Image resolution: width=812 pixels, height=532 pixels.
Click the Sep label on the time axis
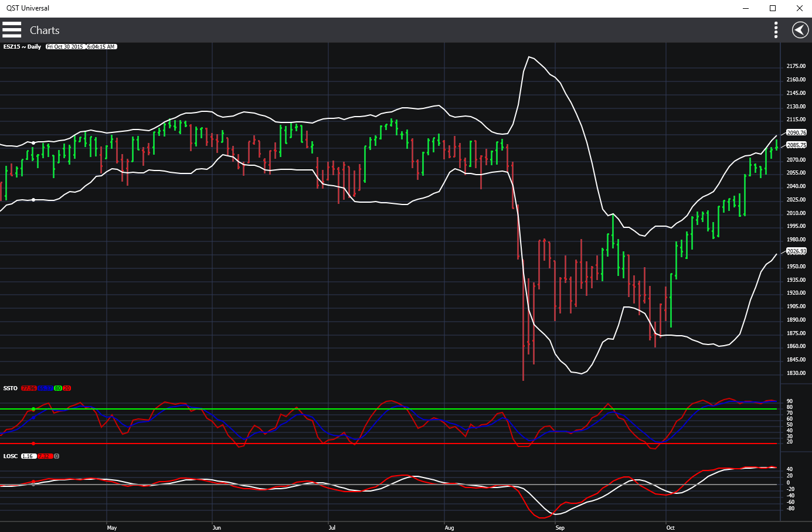click(x=560, y=528)
